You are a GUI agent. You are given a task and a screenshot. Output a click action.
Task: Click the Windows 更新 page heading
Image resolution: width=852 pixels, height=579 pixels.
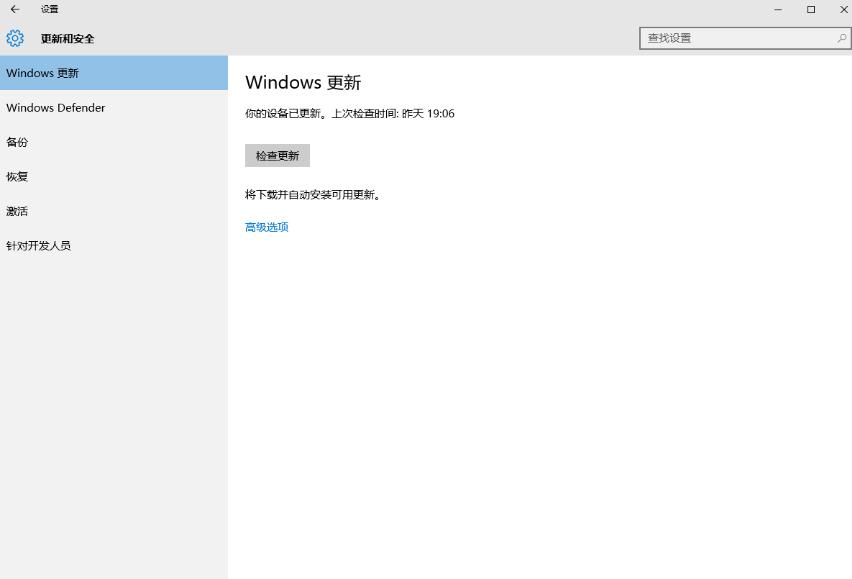point(303,82)
